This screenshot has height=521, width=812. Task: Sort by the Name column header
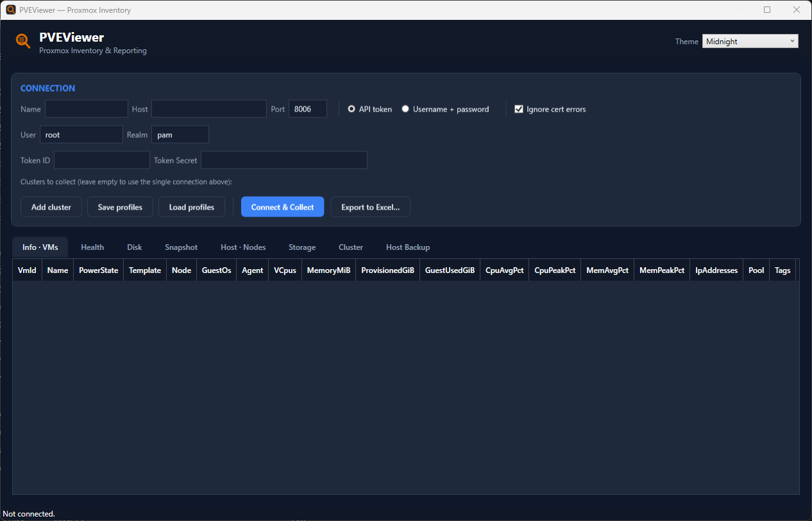[x=58, y=270]
